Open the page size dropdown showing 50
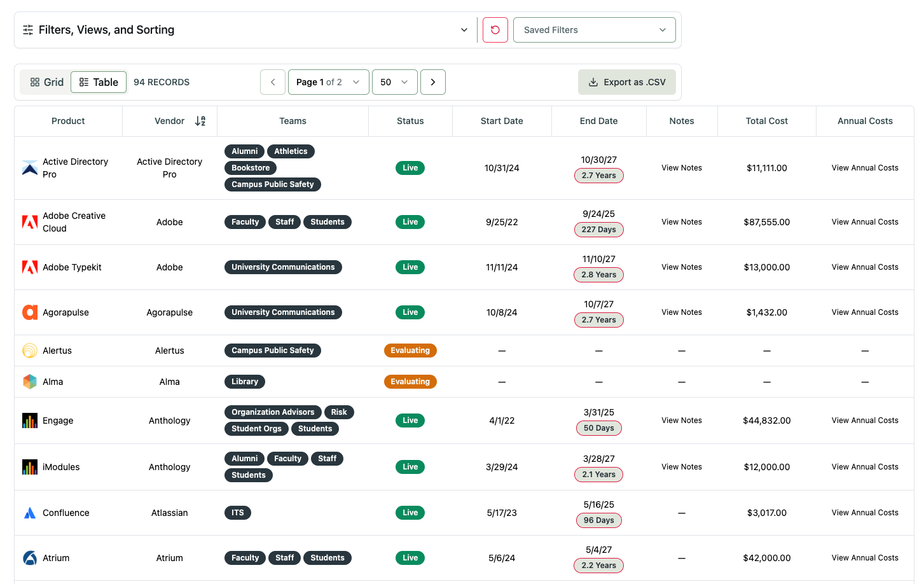924x584 pixels. pos(394,81)
